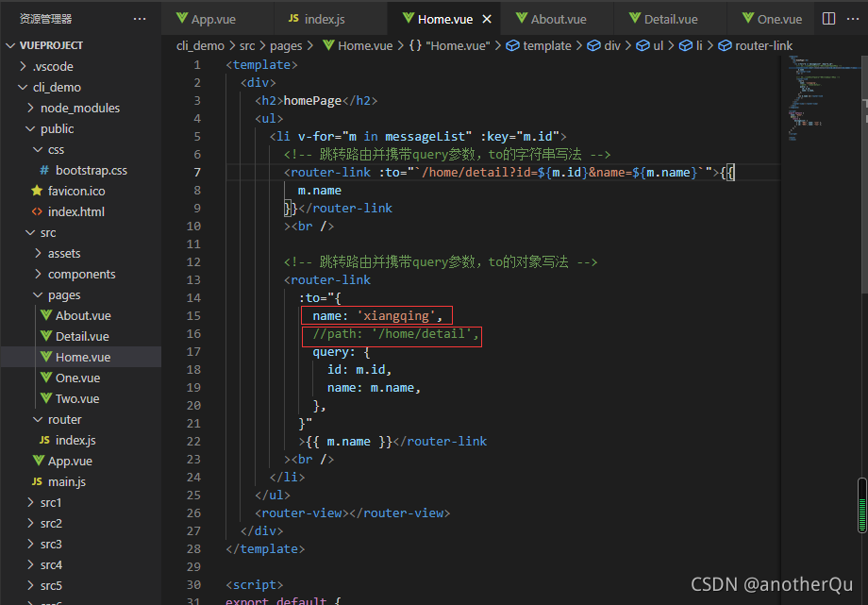868x605 pixels.
Task: Open the editor more actions ellipsis
Action: 853,19
